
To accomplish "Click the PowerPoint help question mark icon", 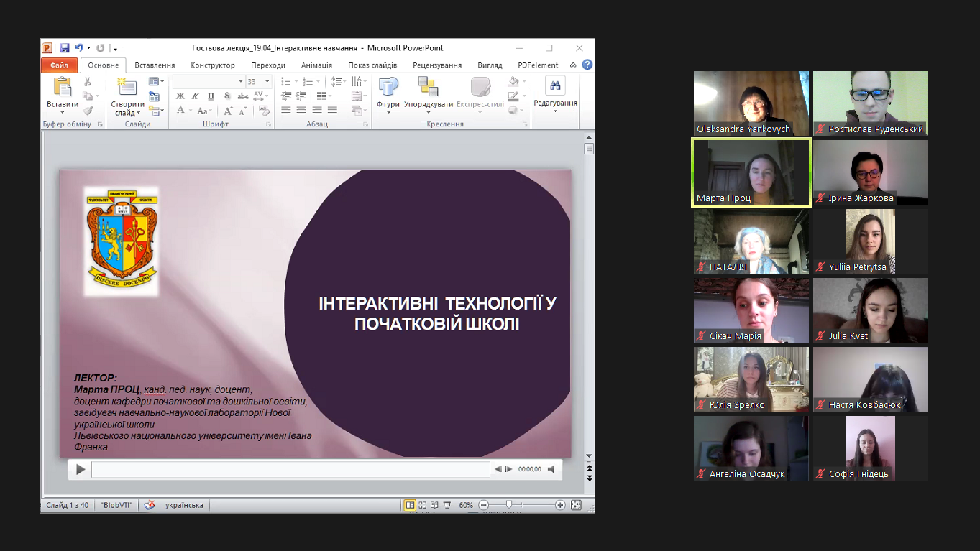I will [x=587, y=65].
